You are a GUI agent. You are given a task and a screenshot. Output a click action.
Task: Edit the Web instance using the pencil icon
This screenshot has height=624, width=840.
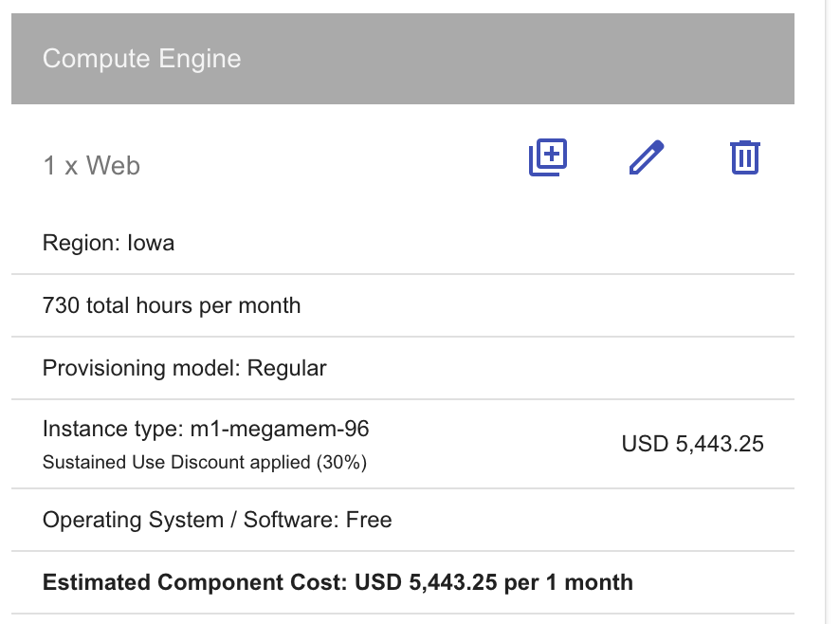click(647, 157)
